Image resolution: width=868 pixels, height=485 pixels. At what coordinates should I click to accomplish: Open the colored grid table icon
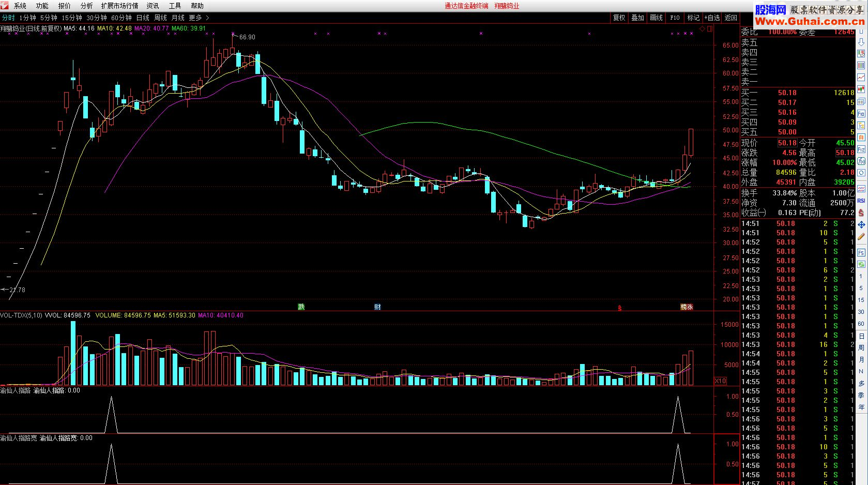pos(861,65)
